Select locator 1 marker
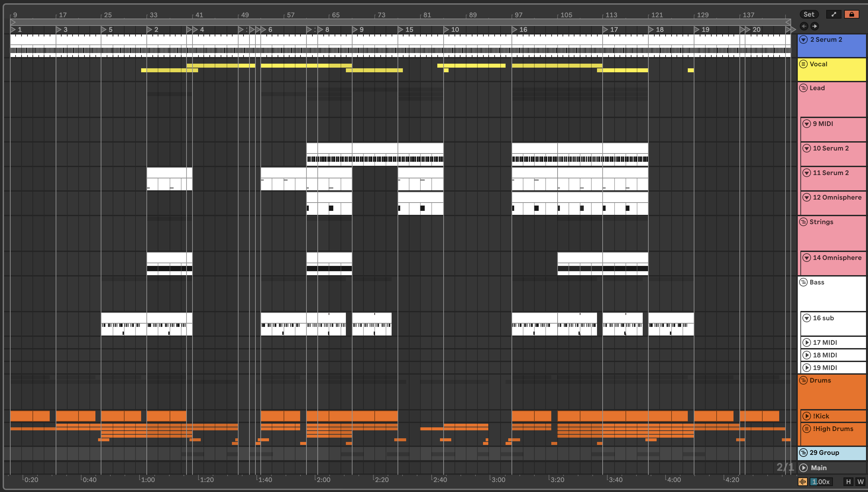868x492 pixels. click(13, 30)
